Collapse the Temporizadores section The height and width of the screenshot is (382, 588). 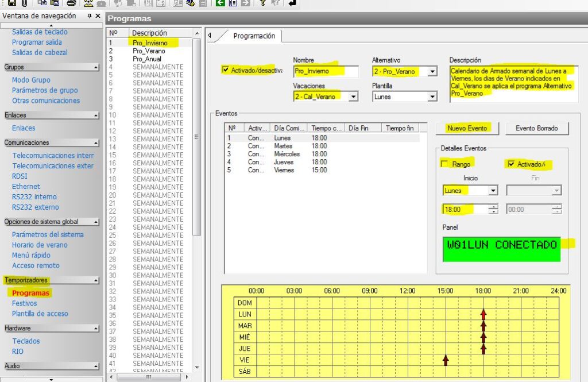coord(96,280)
